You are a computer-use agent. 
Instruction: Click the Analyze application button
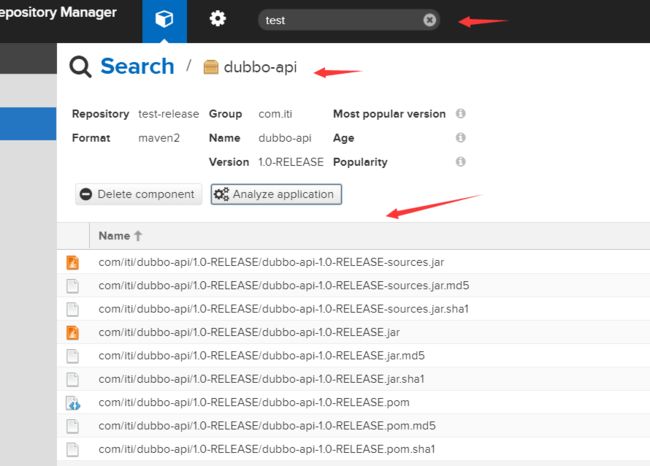(276, 194)
